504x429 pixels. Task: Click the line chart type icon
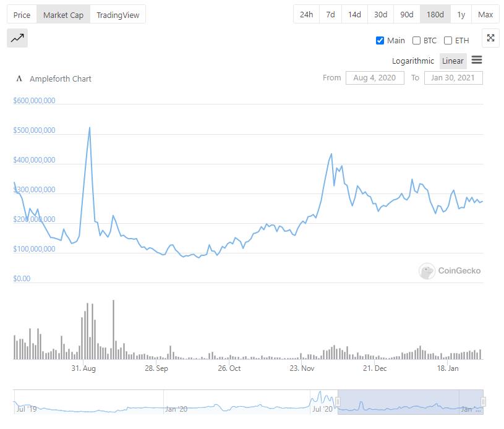click(x=17, y=38)
